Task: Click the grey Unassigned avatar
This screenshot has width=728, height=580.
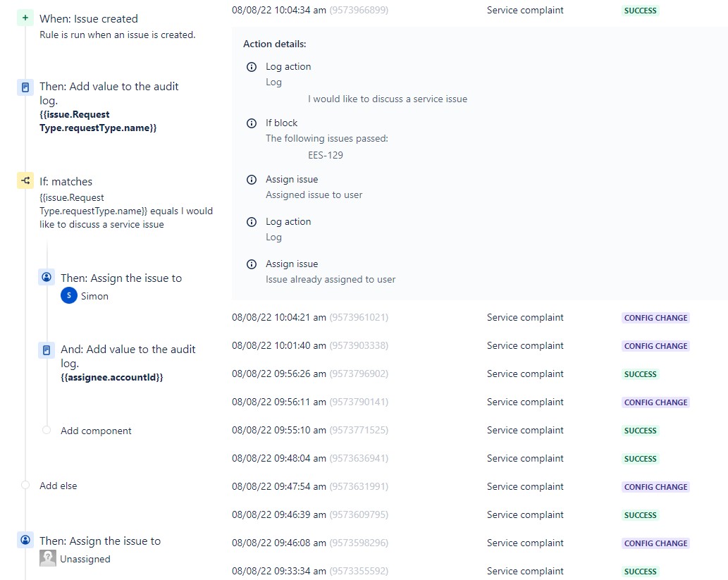Action: tap(48, 558)
